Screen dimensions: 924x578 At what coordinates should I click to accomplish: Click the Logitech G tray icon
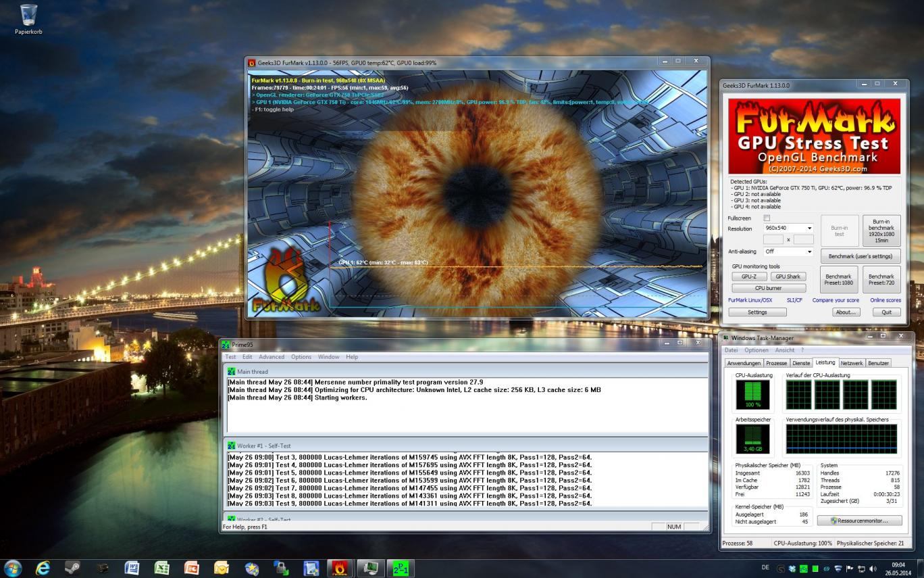(x=781, y=569)
